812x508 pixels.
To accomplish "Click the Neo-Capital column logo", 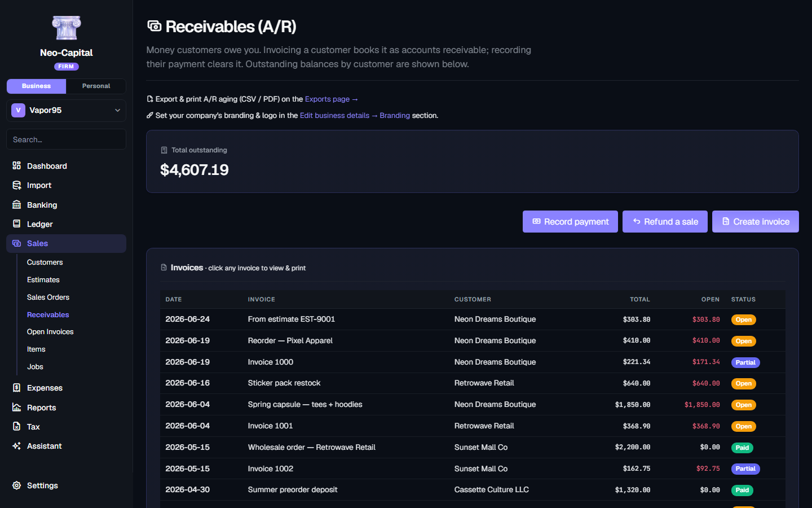I will coord(66,28).
